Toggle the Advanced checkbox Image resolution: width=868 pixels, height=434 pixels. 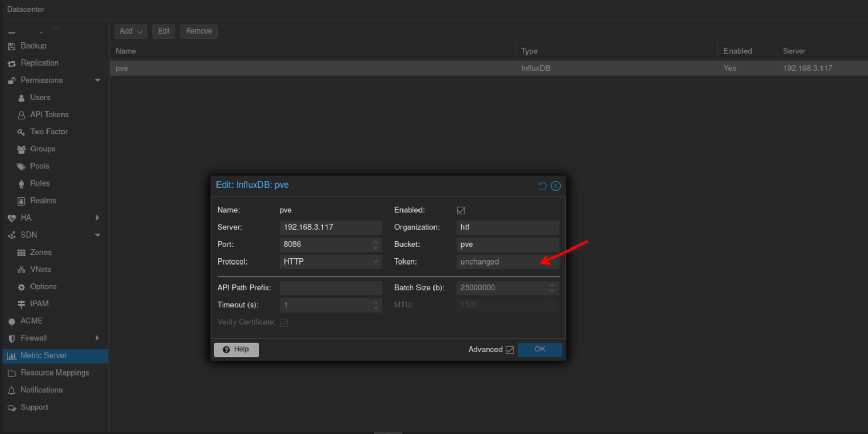509,350
